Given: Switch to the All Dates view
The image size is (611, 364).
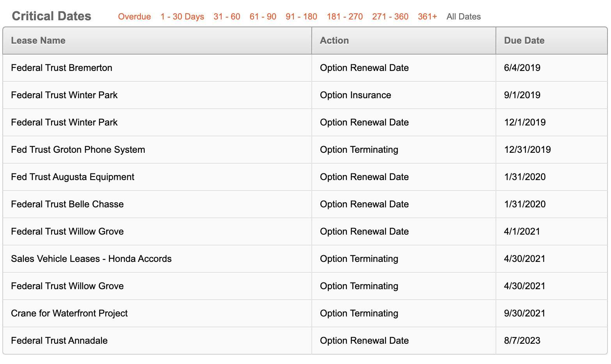Looking at the screenshot, I should point(464,17).
